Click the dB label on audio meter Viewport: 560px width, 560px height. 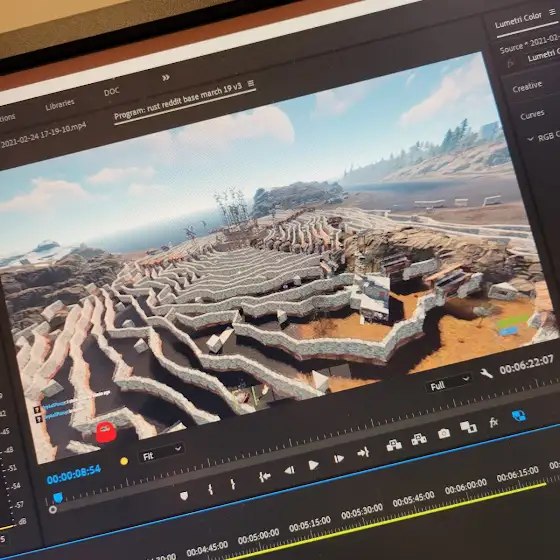[x=22, y=522]
